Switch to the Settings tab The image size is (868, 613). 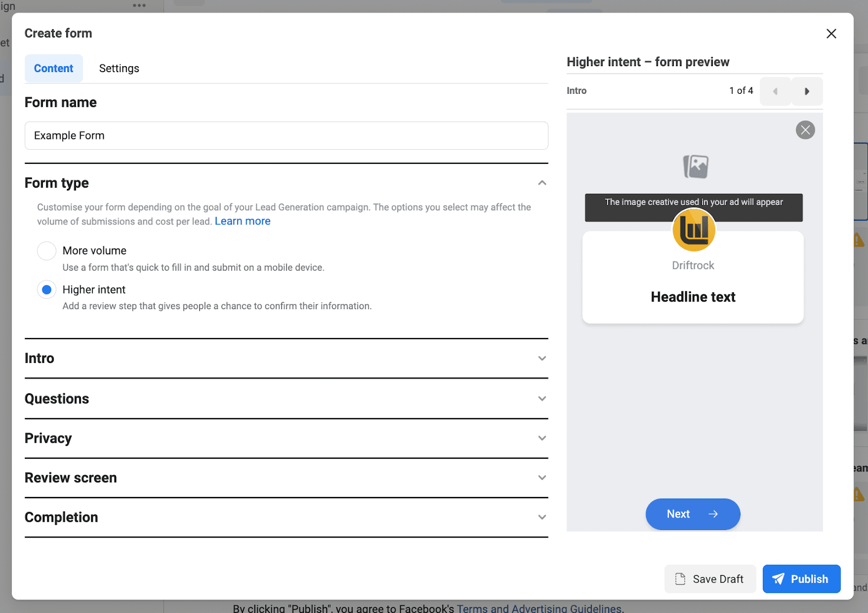(119, 68)
